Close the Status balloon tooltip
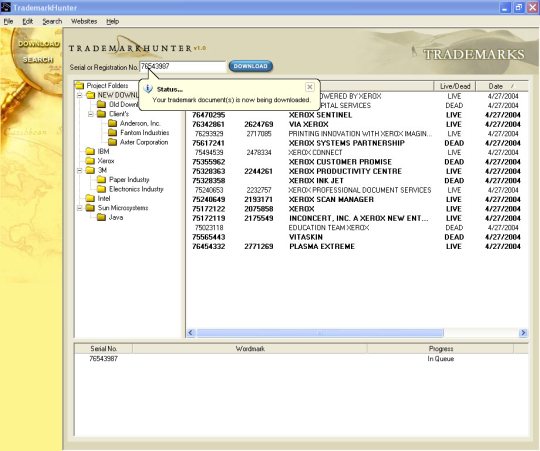Screen dimensions: 540x451 310,87
